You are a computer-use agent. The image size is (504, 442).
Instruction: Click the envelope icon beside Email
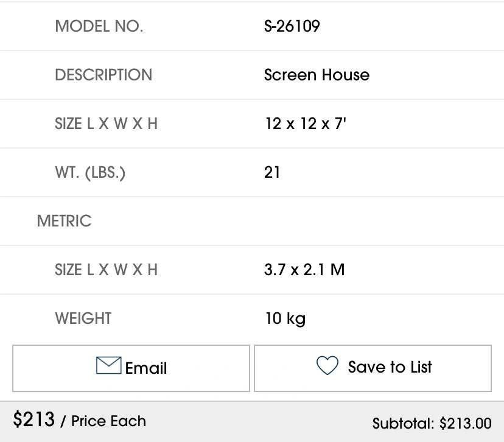(108, 365)
